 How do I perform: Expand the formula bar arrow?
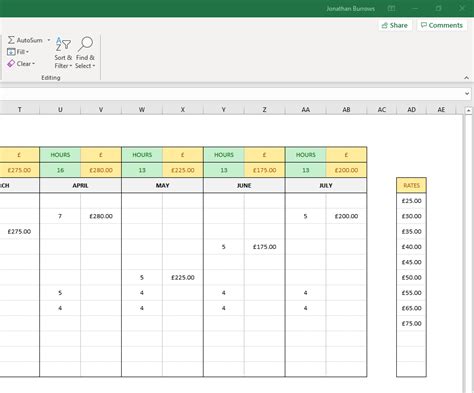click(x=467, y=94)
